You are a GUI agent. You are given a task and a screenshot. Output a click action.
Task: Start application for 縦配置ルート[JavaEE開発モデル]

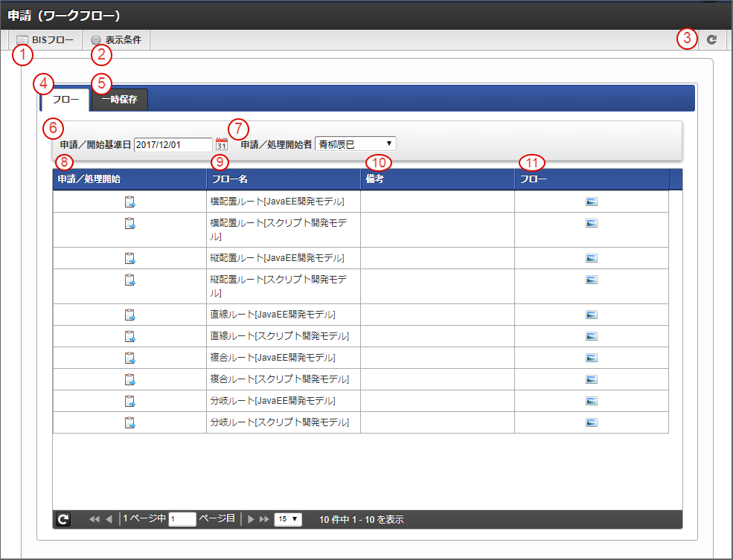[x=129, y=258]
